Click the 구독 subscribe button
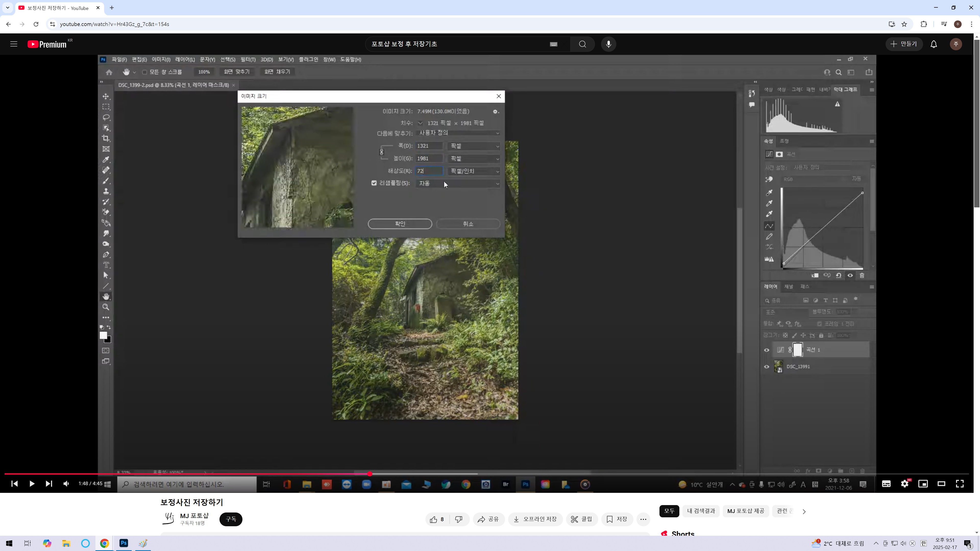The image size is (980, 551). (x=230, y=519)
